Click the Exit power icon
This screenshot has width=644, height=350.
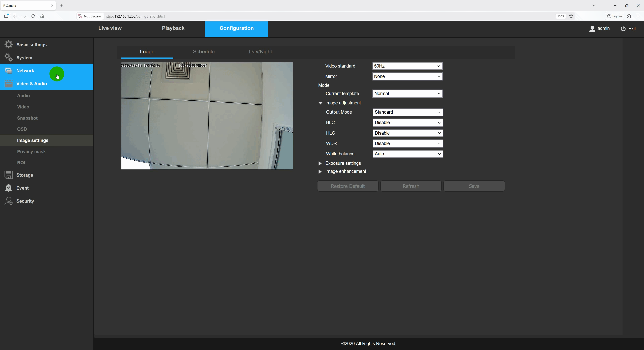click(623, 28)
